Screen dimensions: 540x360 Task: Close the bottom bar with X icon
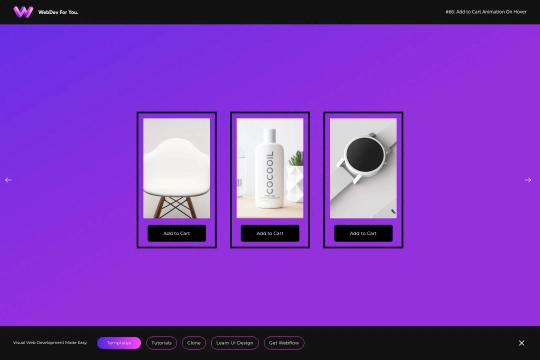pos(521,343)
